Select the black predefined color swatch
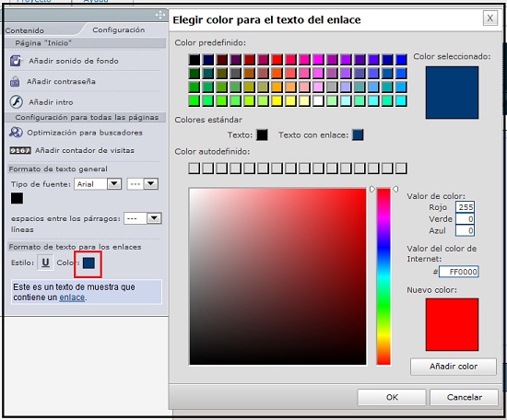 pyautogui.click(x=194, y=60)
